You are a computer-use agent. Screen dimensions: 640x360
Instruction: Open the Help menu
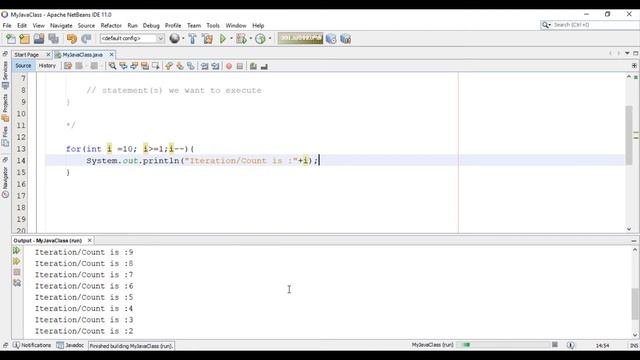tap(258, 25)
